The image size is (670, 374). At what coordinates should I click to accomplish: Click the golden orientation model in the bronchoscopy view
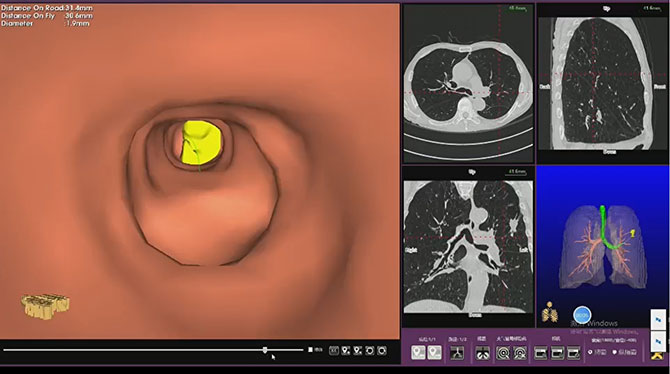pyautogui.click(x=45, y=305)
